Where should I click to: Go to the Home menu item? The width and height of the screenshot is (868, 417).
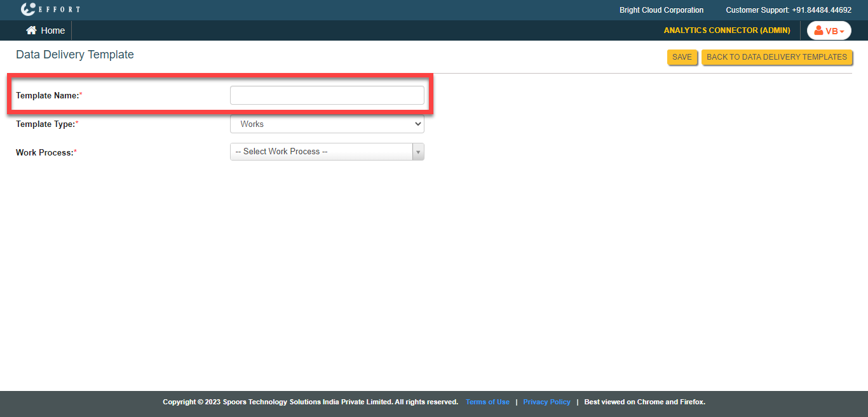tap(52, 30)
